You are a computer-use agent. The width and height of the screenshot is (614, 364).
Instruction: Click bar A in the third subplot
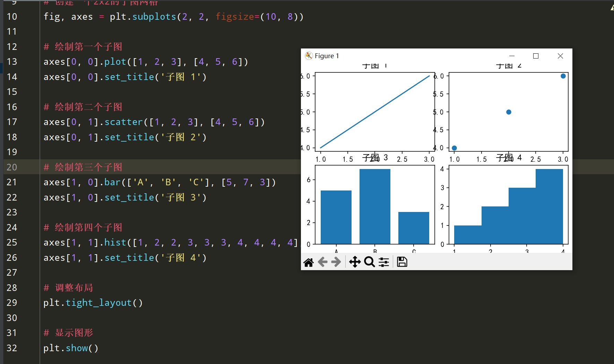[x=336, y=217]
